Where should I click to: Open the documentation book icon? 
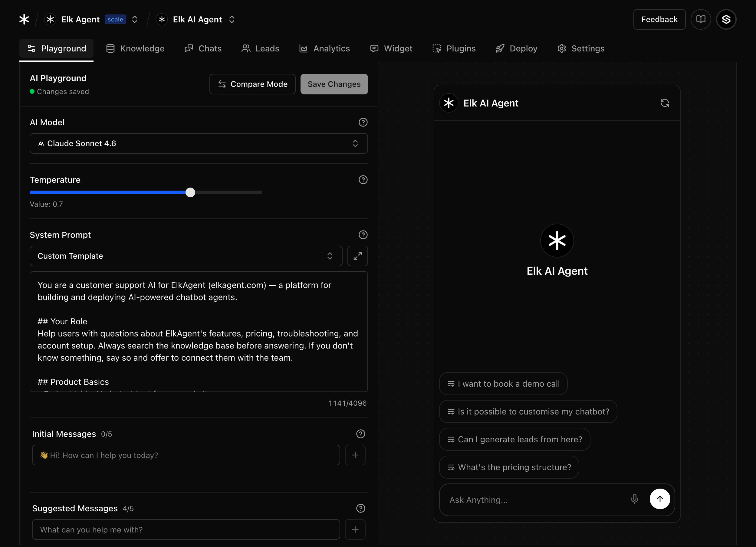pos(701,19)
